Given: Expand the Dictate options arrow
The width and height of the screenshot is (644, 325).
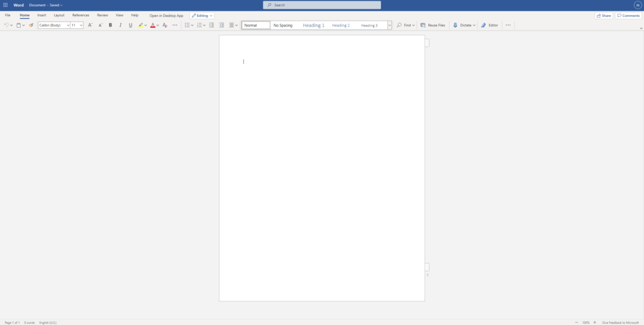Looking at the screenshot, I should coord(474,25).
